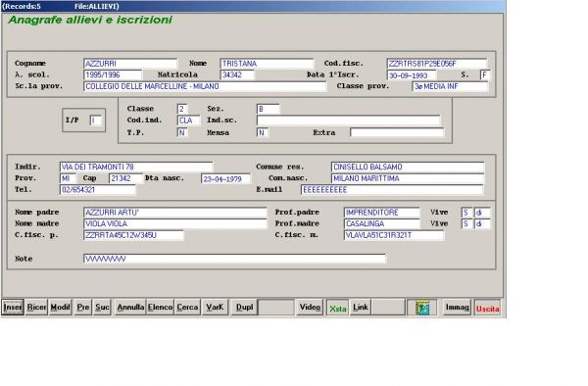Click the Cod.ind. field containing CLA
The height and width of the screenshot is (386, 588).
pos(188,121)
